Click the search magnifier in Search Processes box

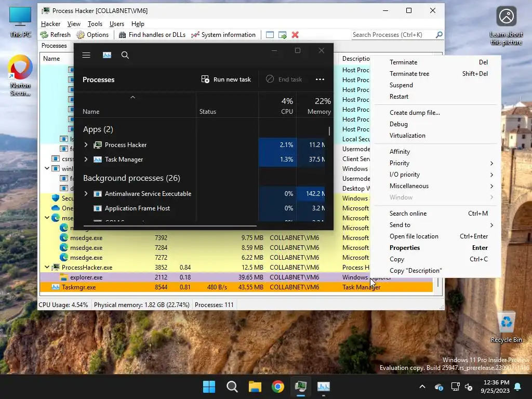(439, 35)
